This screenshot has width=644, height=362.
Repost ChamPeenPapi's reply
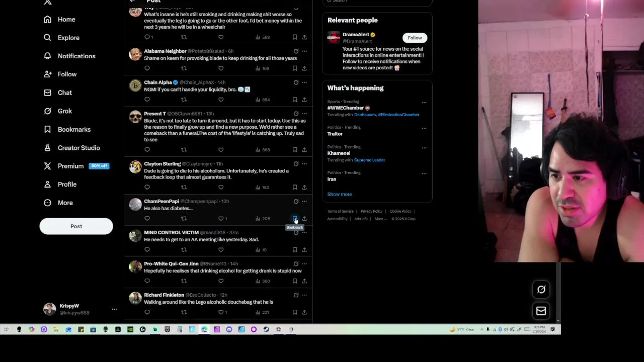[x=184, y=219]
